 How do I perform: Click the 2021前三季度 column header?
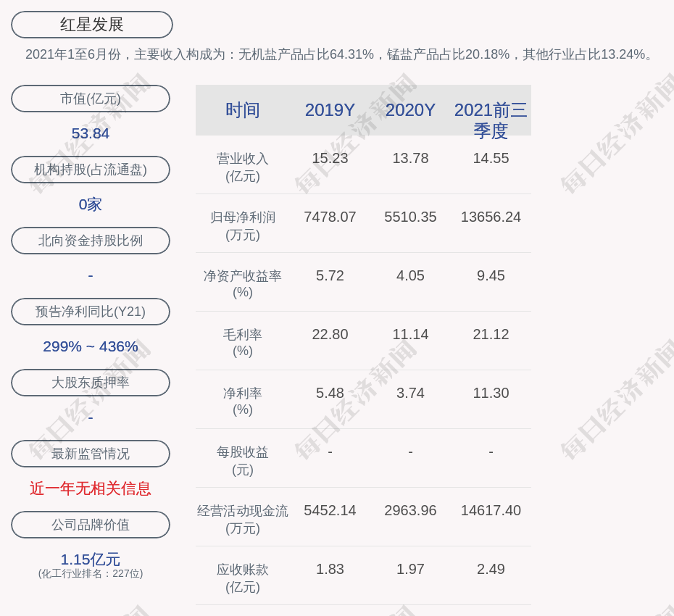pyautogui.click(x=491, y=120)
